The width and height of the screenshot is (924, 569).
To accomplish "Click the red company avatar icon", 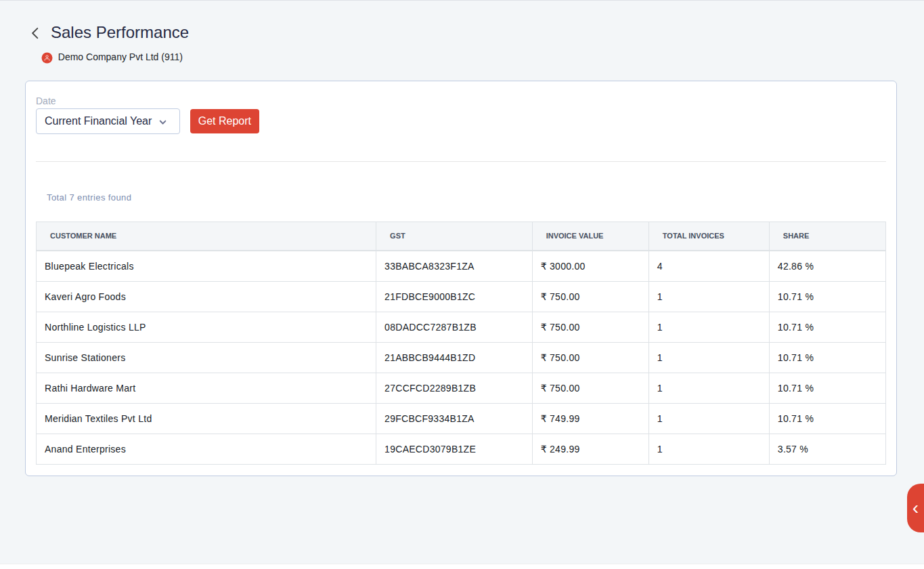I will (47, 58).
